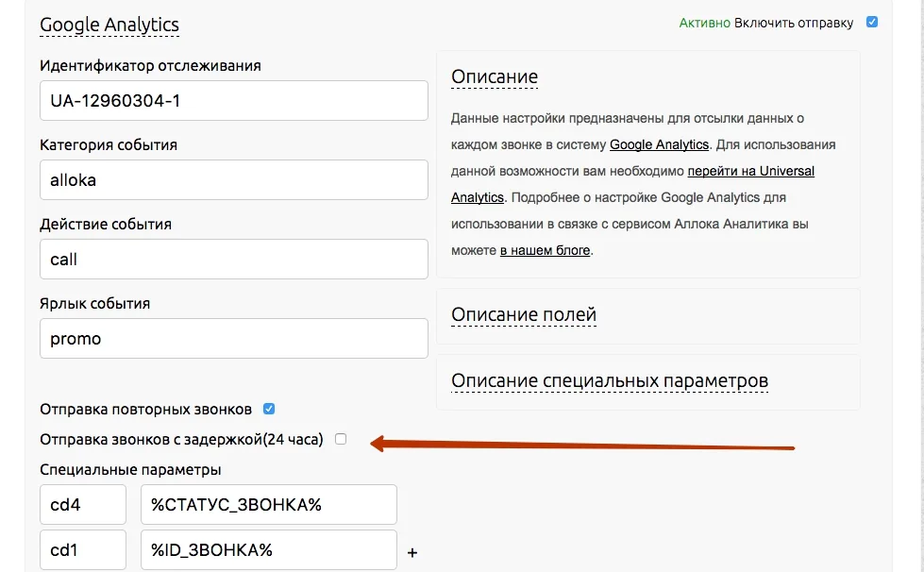Select the Ярлык события label
Screen dimensions: 924x572
point(95,303)
